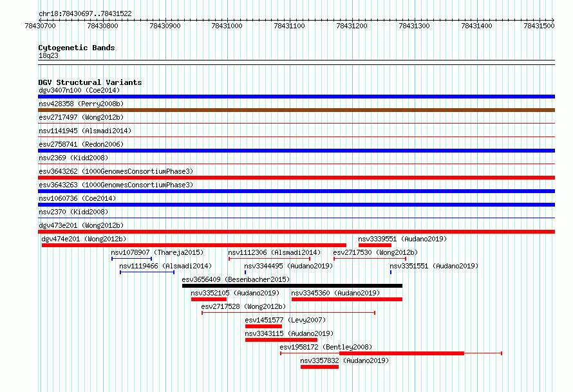The width and height of the screenshot is (573, 392).
Task: Click the small blue nsv3344495 marker
Action: [x=245, y=272]
